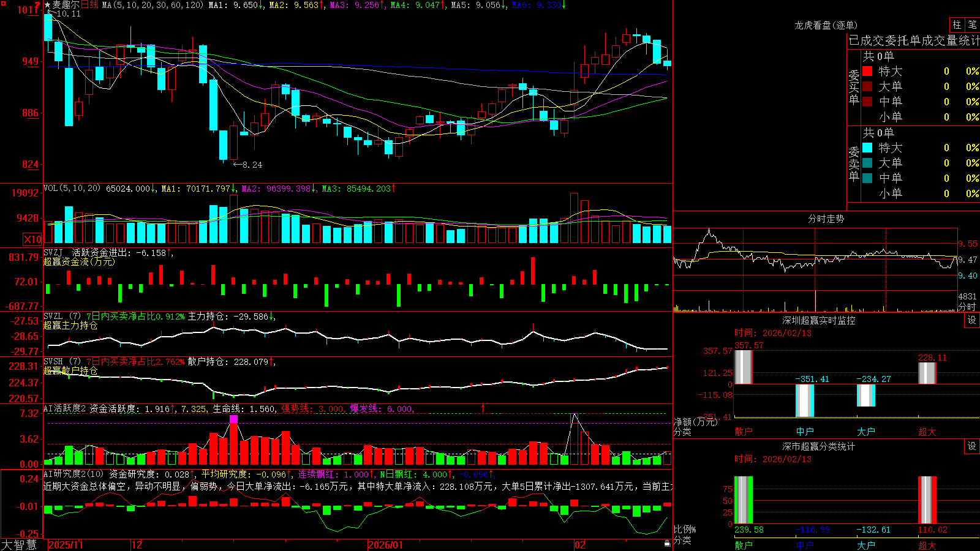Select the 日线 period label
Screen dimensions: 980x551
tap(89, 5)
